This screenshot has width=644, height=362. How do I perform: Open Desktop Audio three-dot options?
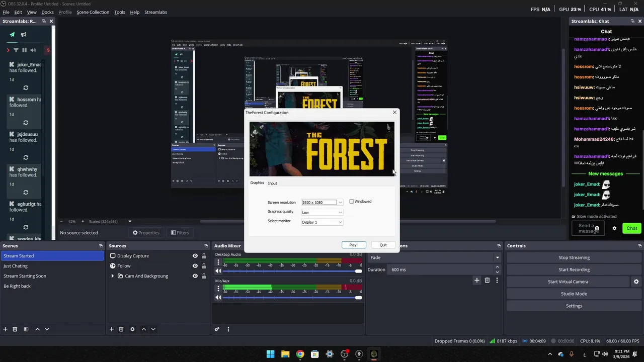tap(218, 262)
